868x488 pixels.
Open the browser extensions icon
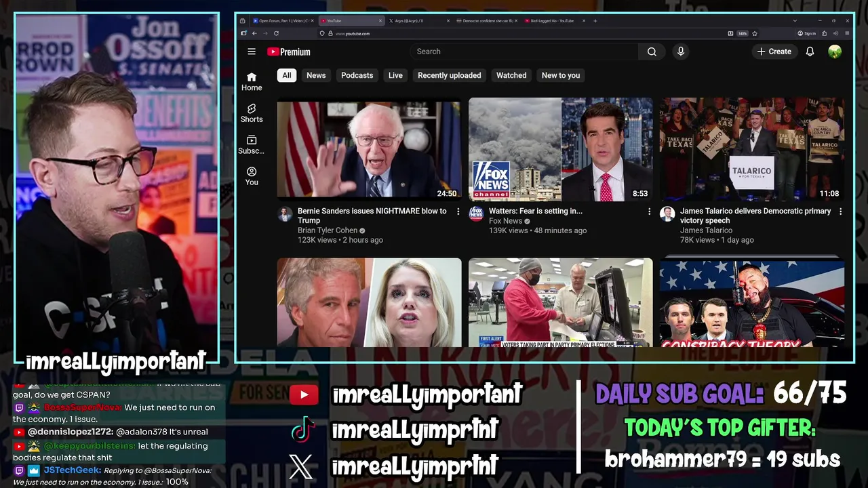[825, 33]
